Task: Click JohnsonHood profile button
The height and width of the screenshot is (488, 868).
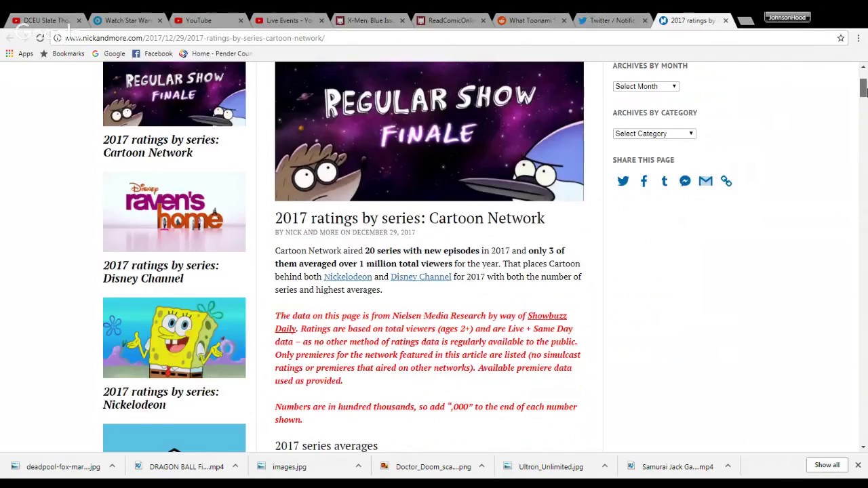Action: point(787,18)
